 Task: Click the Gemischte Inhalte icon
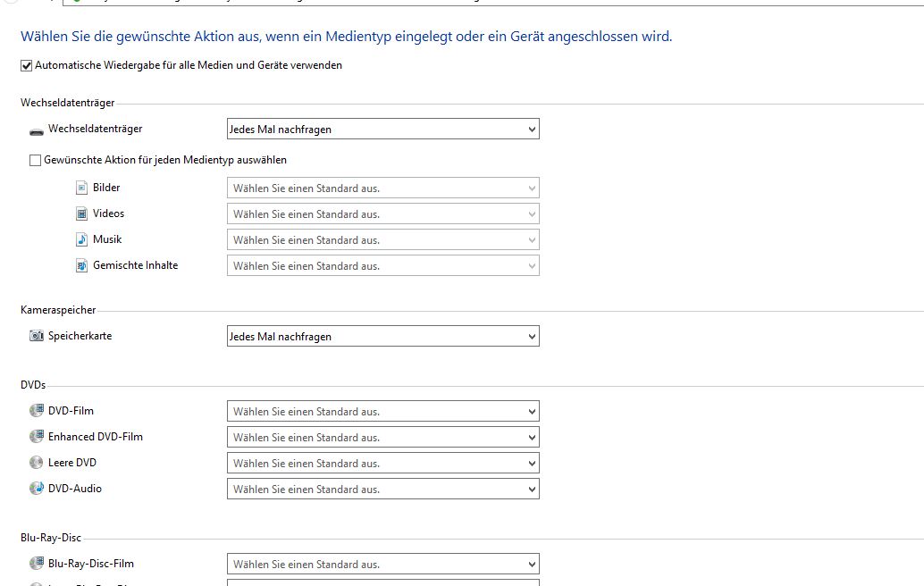click(82, 265)
